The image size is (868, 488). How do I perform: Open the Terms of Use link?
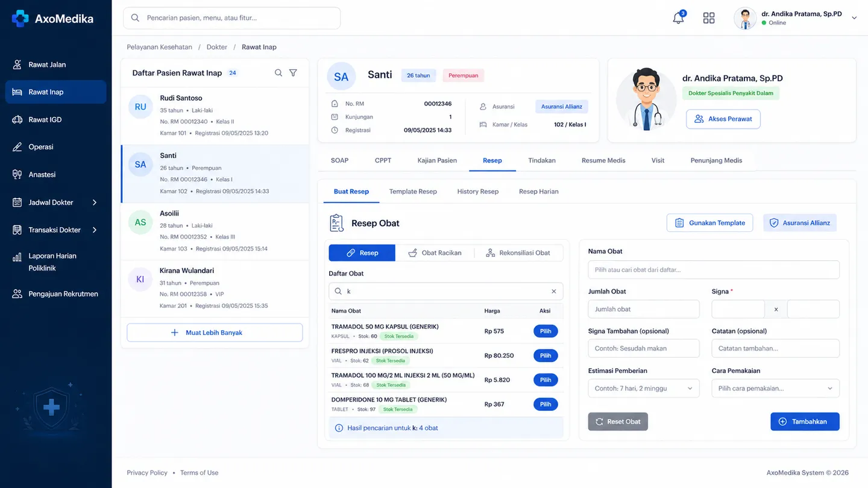point(200,473)
